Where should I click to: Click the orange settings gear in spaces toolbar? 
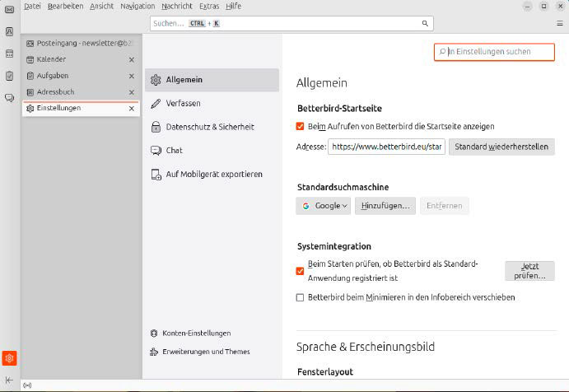9,358
